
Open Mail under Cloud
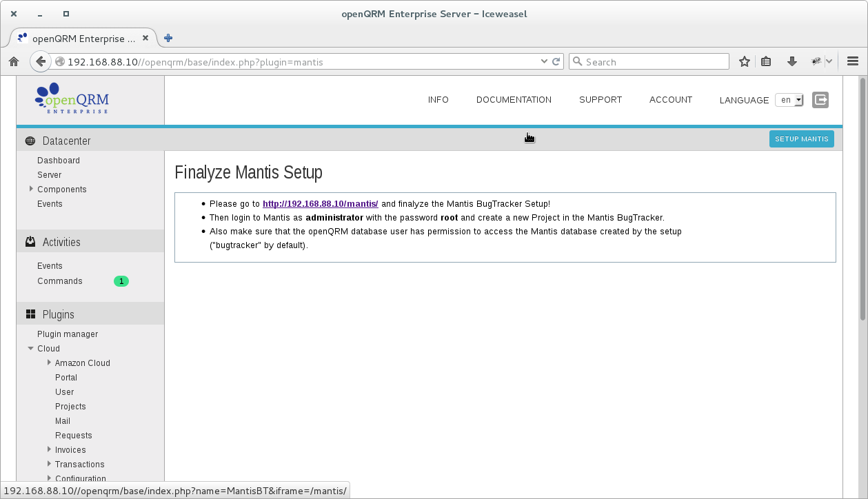coord(63,420)
